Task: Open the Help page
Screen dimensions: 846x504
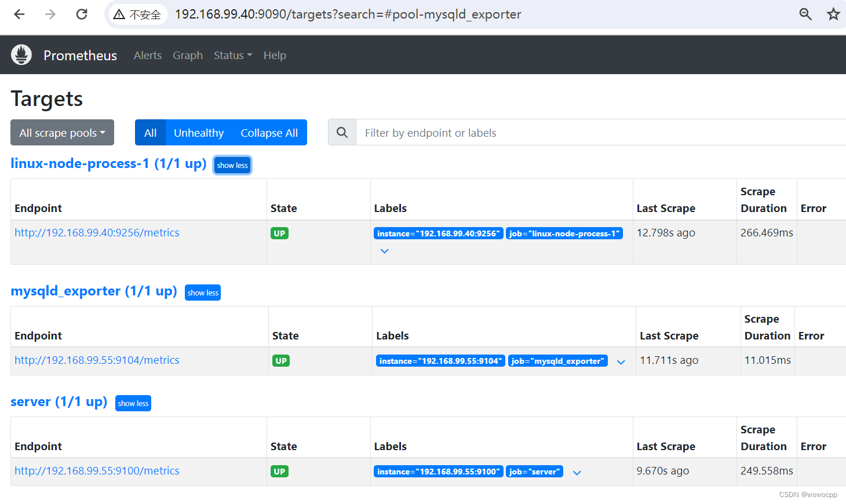Action: click(x=275, y=55)
